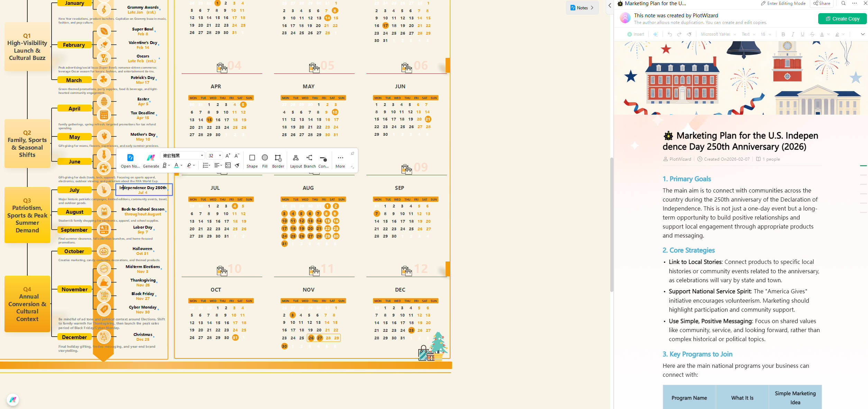This screenshot has height=409, width=868.
Task: Click the format painter brush icon
Action: pos(237,166)
